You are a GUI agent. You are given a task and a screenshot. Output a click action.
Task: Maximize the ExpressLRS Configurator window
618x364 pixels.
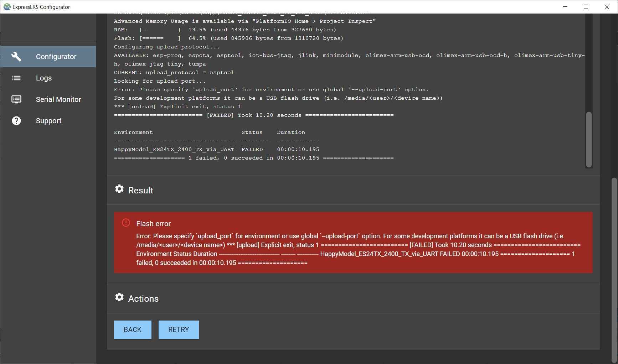[586, 7]
